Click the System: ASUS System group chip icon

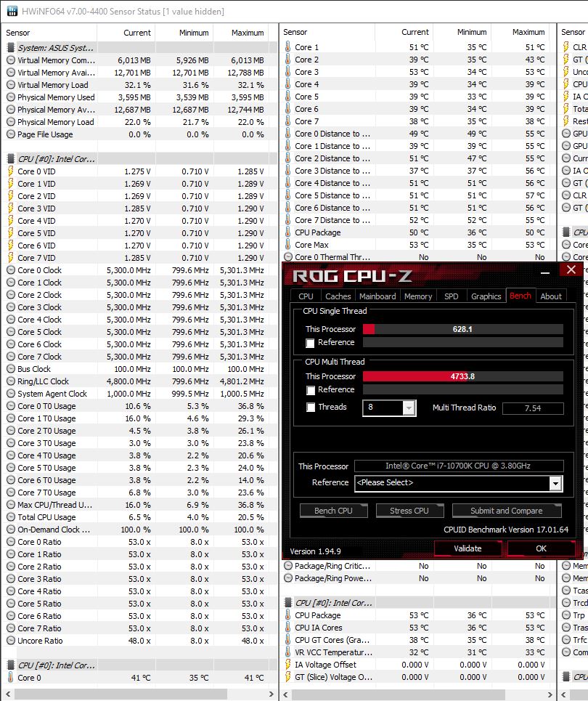click(11, 48)
